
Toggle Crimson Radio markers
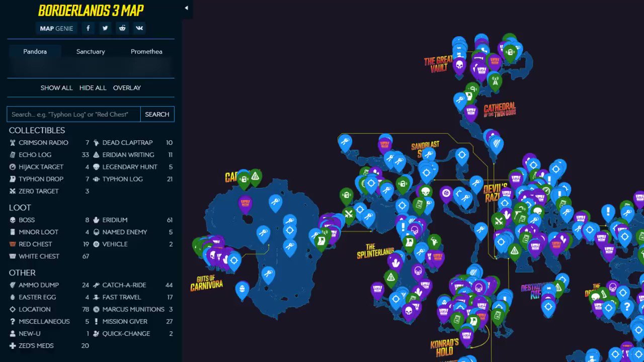[49, 143]
